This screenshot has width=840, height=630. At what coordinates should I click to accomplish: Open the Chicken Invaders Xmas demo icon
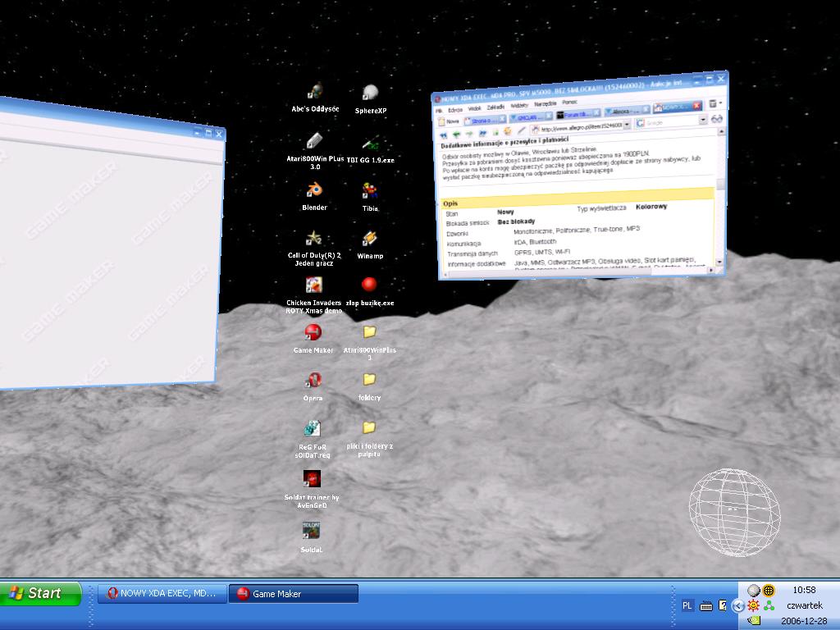(313, 285)
